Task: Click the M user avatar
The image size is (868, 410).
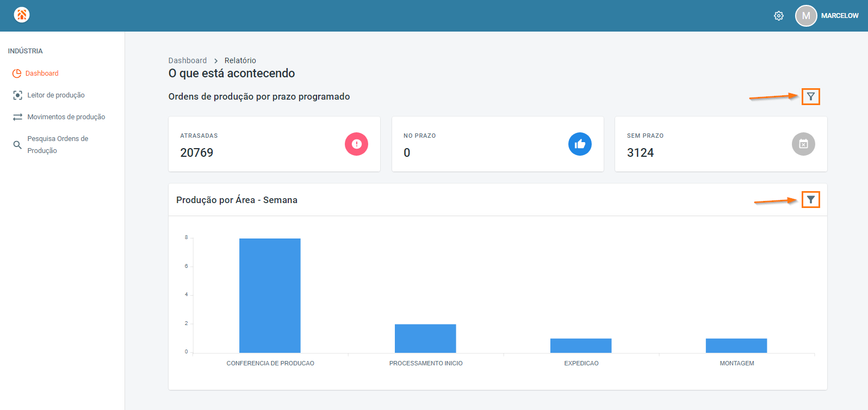Action: tap(806, 16)
